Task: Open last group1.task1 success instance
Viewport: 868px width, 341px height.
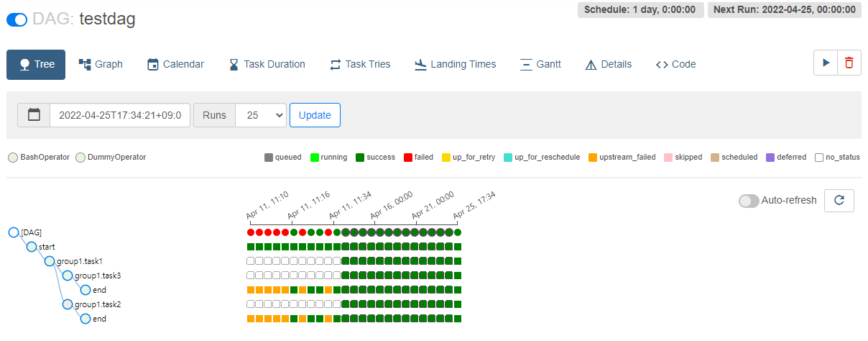Action: (458, 261)
